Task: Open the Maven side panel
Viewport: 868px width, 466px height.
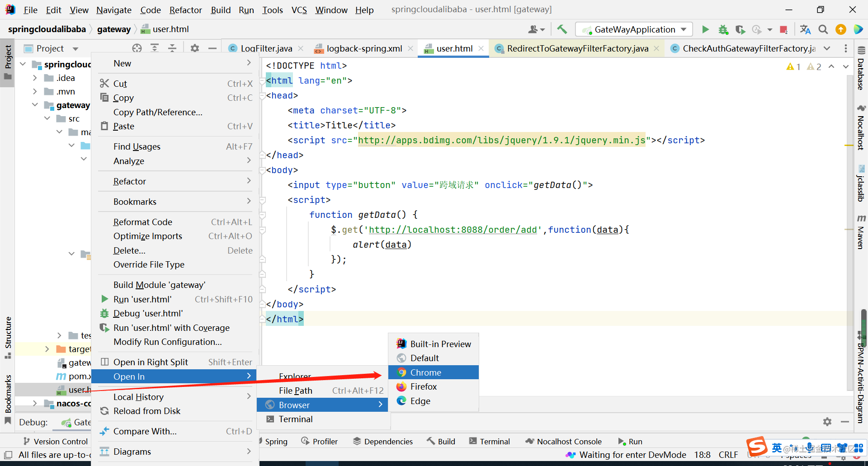Action: point(861,231)
